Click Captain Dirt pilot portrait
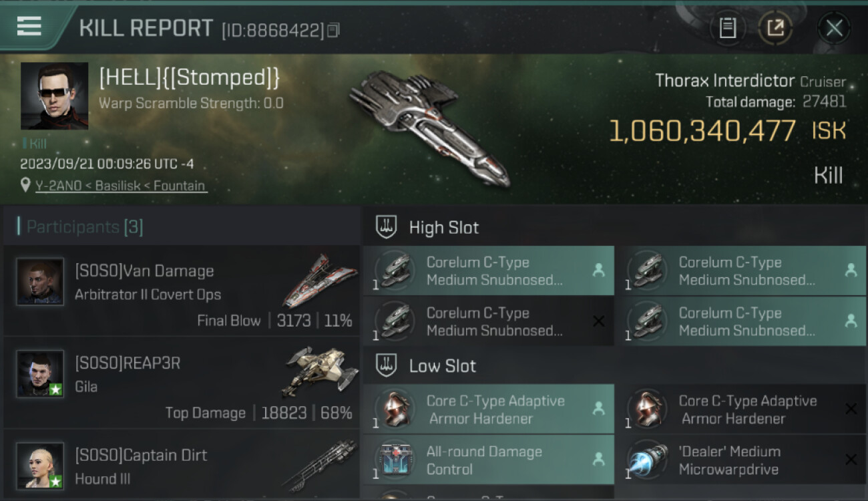This screenshot has width=868, height=501. [x=40, y=466]
